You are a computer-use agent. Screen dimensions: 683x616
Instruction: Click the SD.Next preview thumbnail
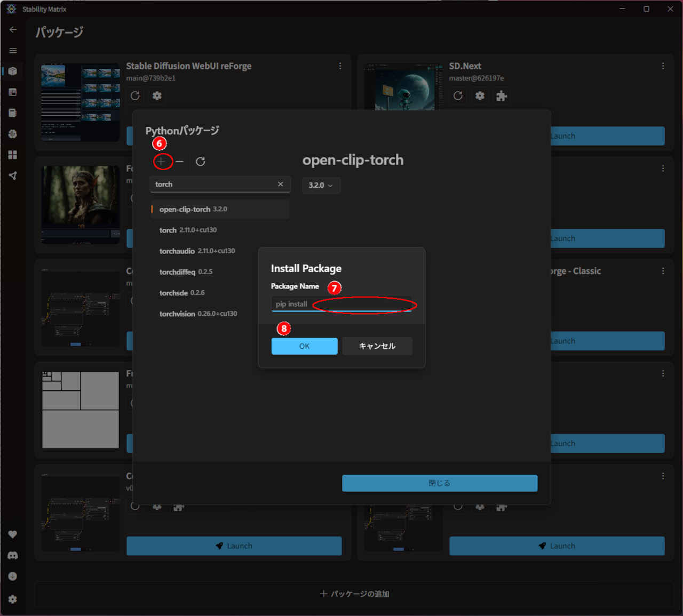(403, 87)
